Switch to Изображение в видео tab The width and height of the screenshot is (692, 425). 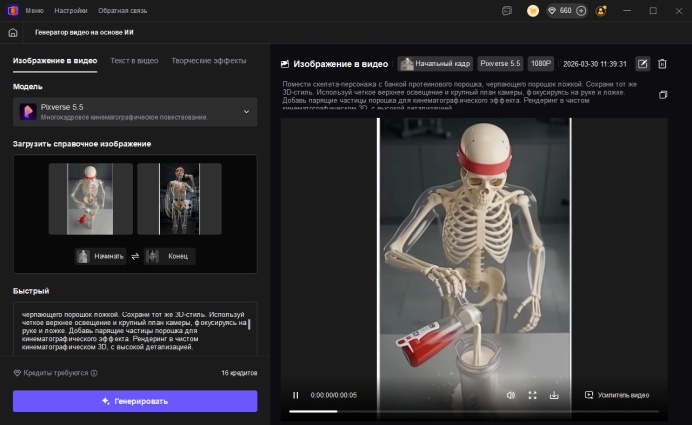click(55, 61)
